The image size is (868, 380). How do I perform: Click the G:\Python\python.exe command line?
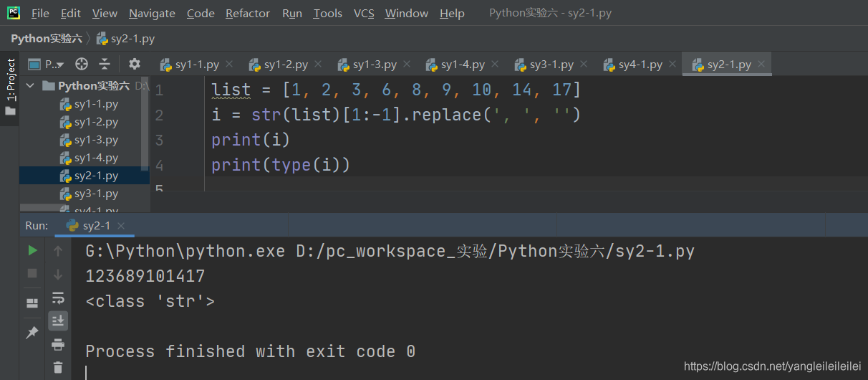point(390,251)
